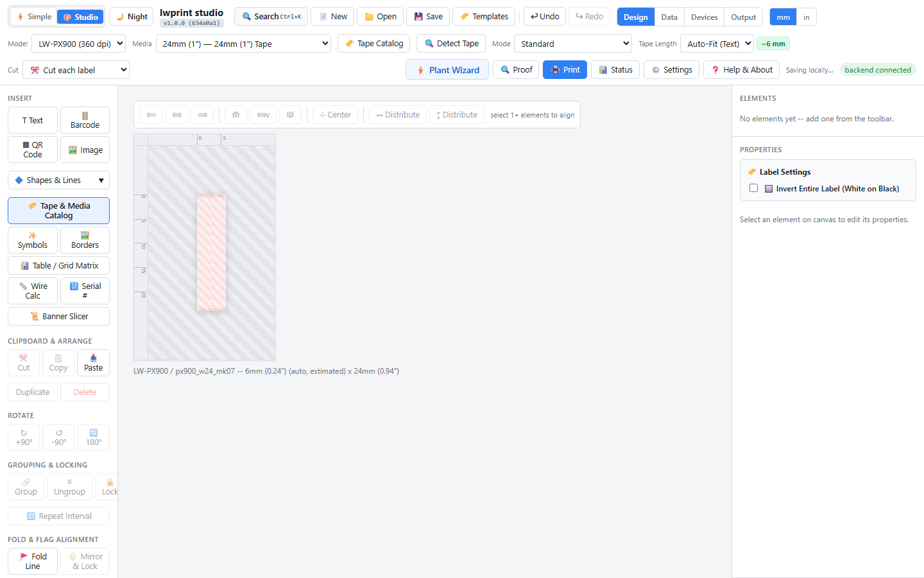Image resolution: width=924 pixels, height=578 pixels.
Task: Open the printer Status panel
Action: coord(615,70)
